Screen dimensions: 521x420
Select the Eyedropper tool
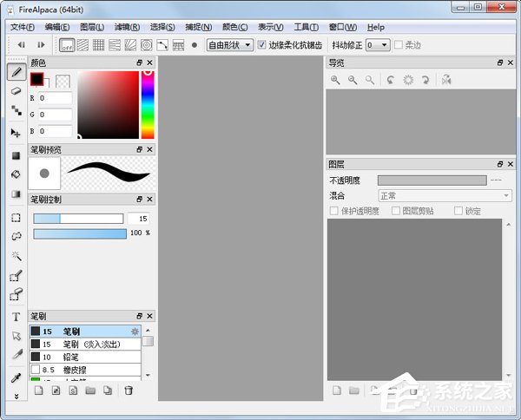point(16,378)
